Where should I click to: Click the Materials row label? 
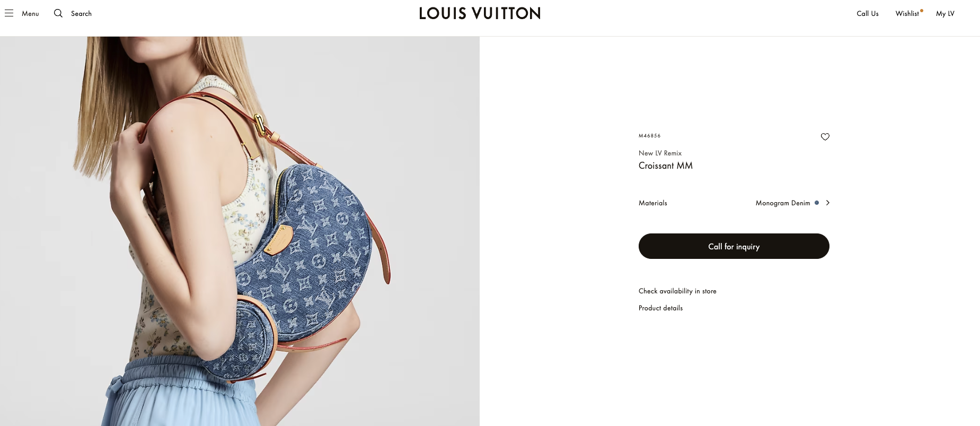tap(652, 203)
